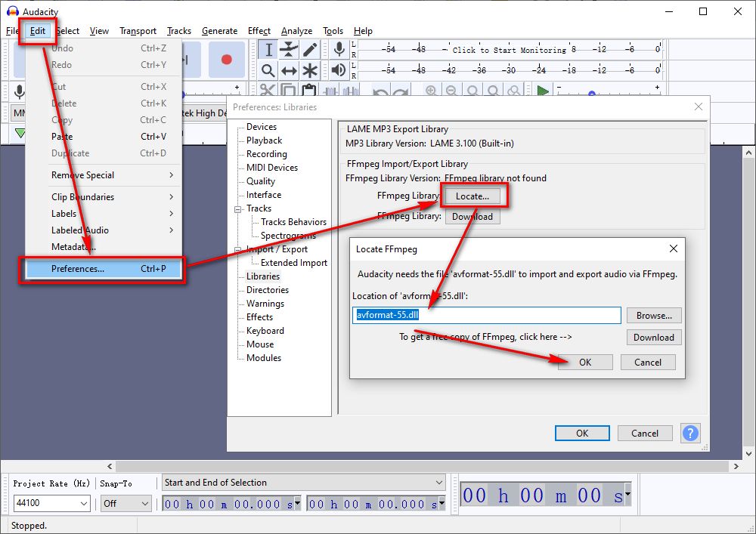Click the Redo arrow toolbar icon

tap(400, 91)
